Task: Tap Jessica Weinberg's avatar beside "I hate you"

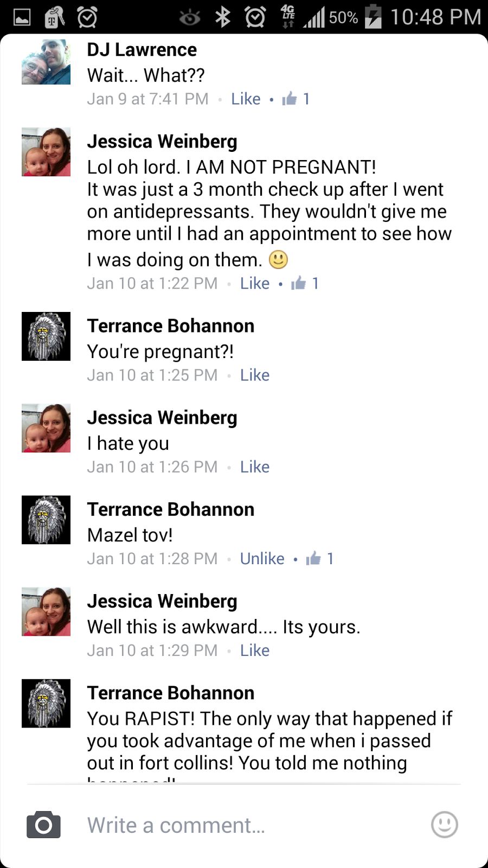Action: click(46, 428)
